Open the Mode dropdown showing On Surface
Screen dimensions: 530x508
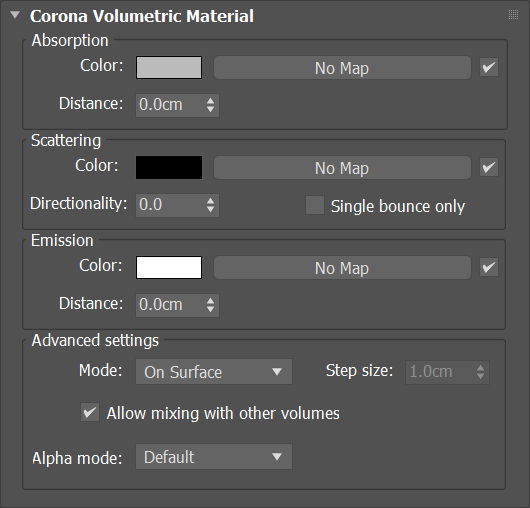click(x=214, y=371)
